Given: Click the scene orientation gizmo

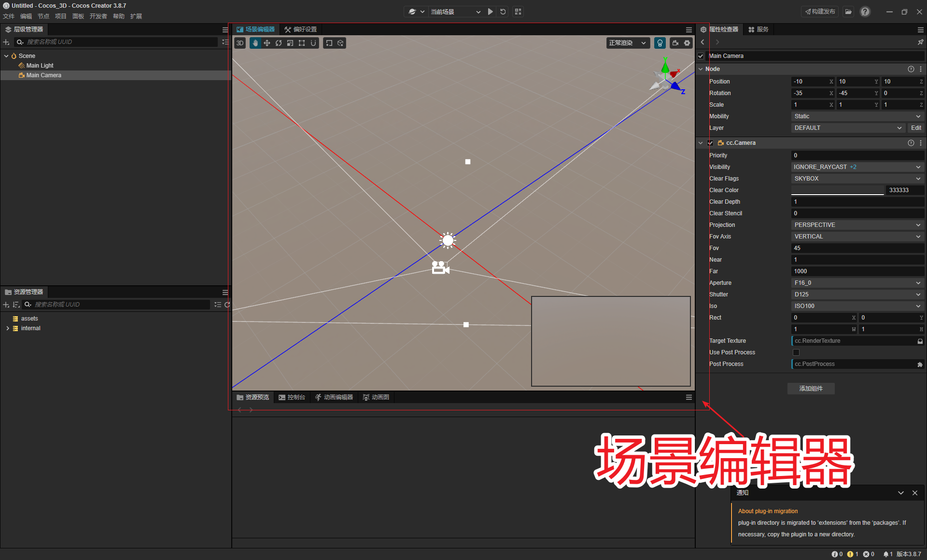Looking at the screenshot, I should 667,75.
